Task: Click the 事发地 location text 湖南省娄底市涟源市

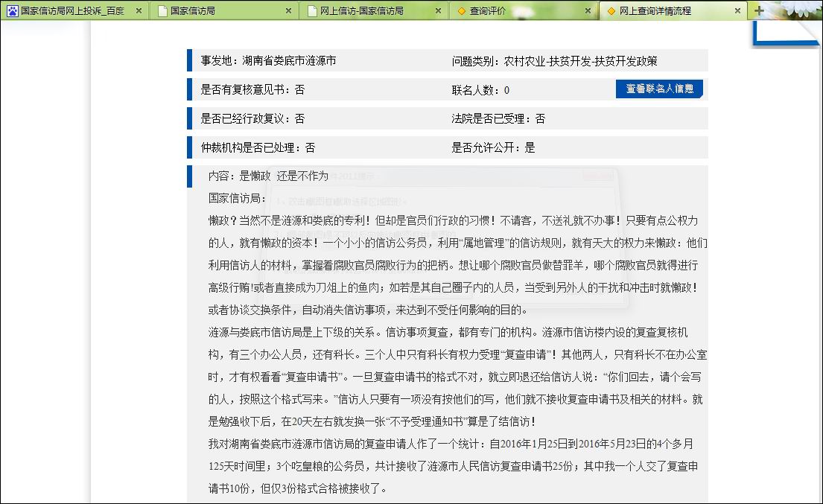Action: point(289,61)
